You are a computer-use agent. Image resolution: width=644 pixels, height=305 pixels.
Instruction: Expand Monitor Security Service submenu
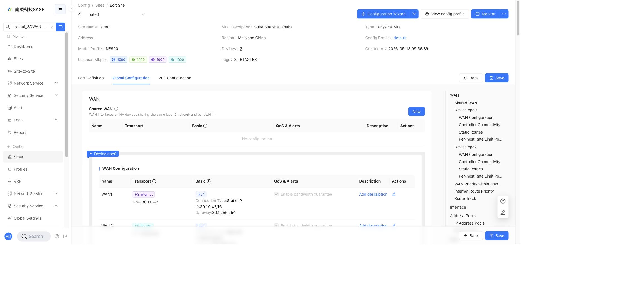pos(33,95)
